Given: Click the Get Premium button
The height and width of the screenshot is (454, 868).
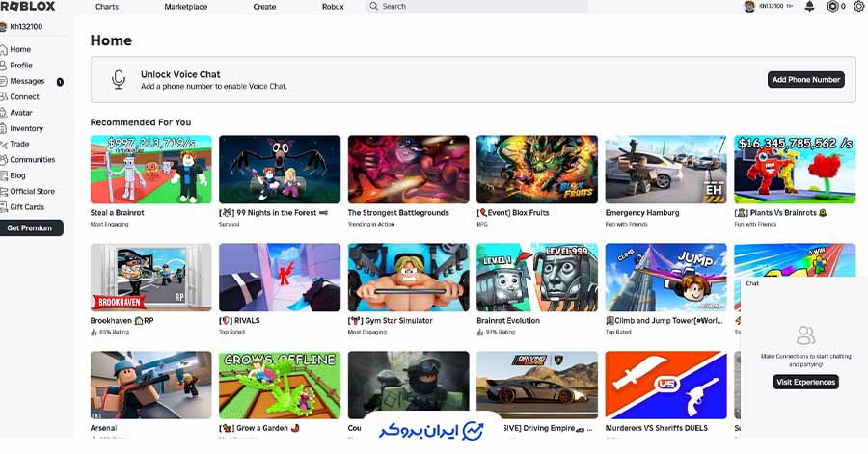Looking at the screenshot, I should 32,228.
